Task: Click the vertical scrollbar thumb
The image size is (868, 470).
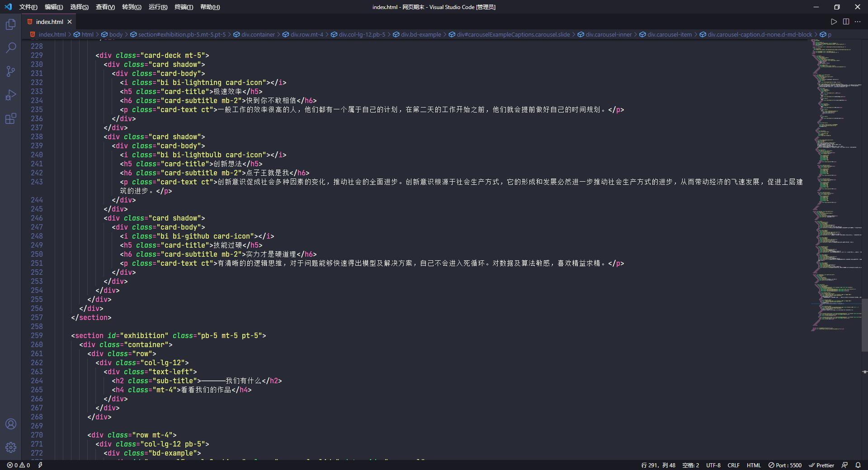Action: [864, 325]
